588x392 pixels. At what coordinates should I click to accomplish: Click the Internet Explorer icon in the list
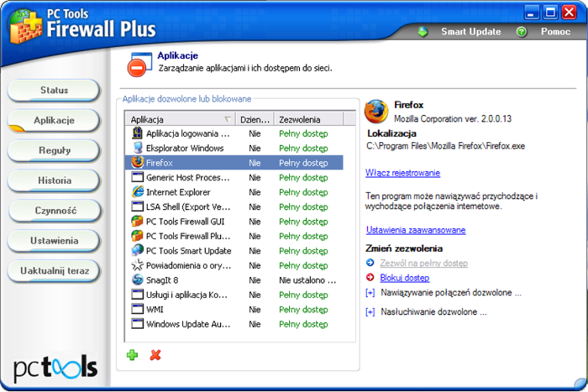tap(138, 192)
